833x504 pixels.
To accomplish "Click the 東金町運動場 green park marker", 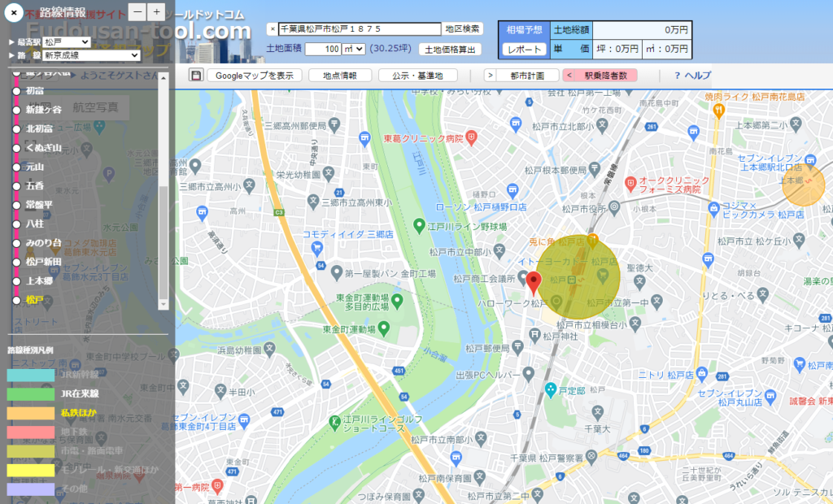I will pyautogui.click(x=384, y=328).
